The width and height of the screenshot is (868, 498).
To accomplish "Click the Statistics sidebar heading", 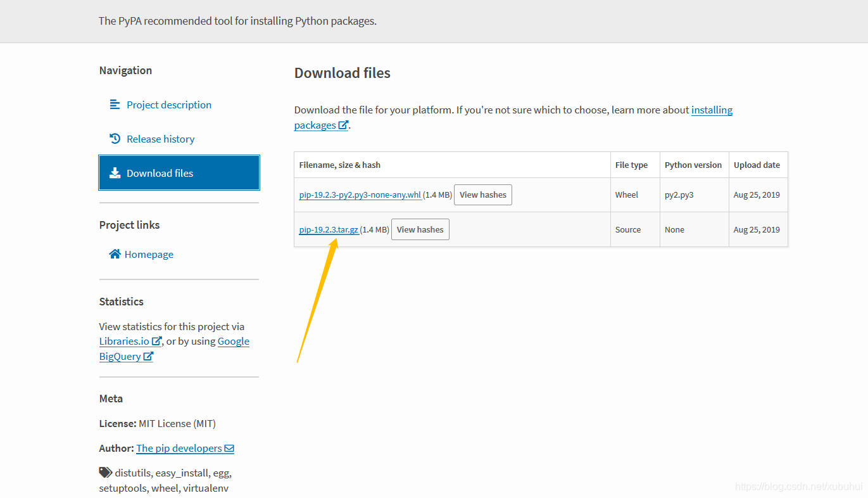I will (122, 302).
